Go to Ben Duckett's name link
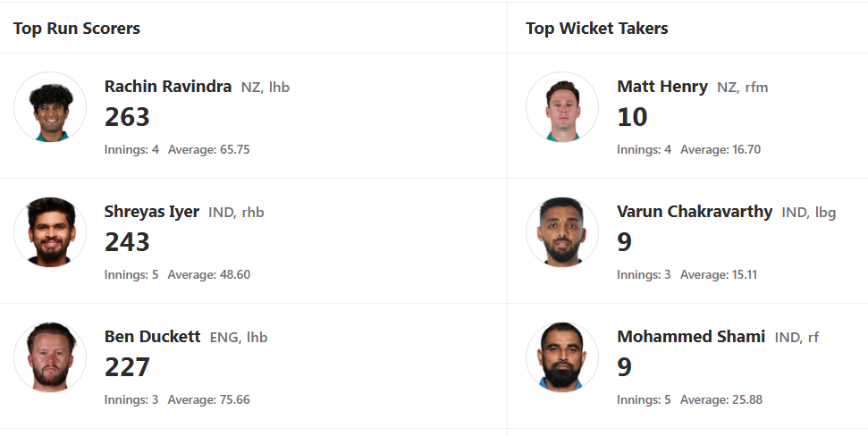 tap(152, 337)
